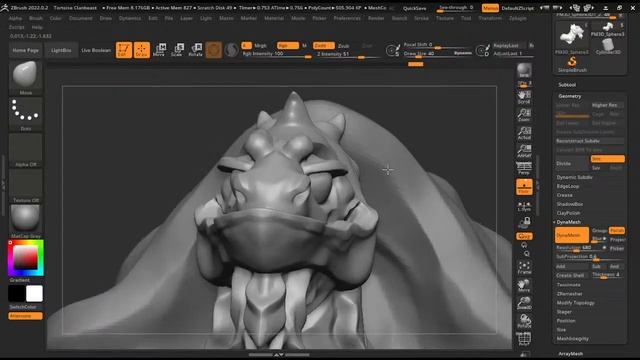The image size is (640, 360).
Task: Click the Frame mesh icon
Action: point(524,268)
